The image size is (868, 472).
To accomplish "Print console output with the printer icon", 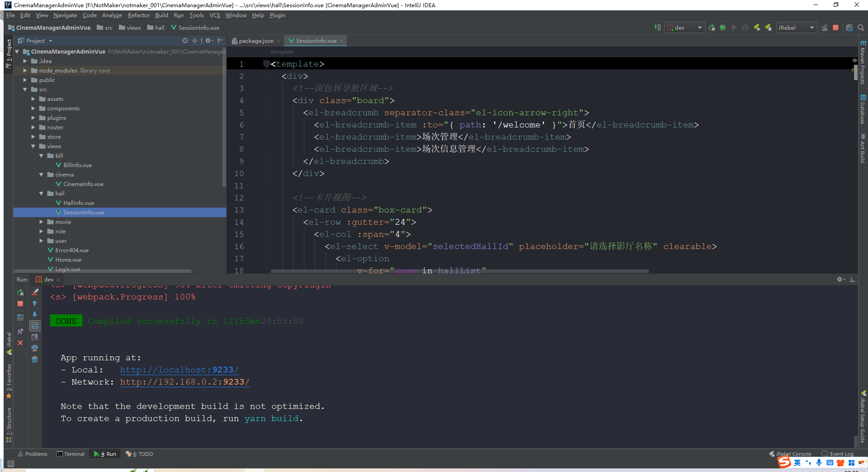I will click(35, 348).
